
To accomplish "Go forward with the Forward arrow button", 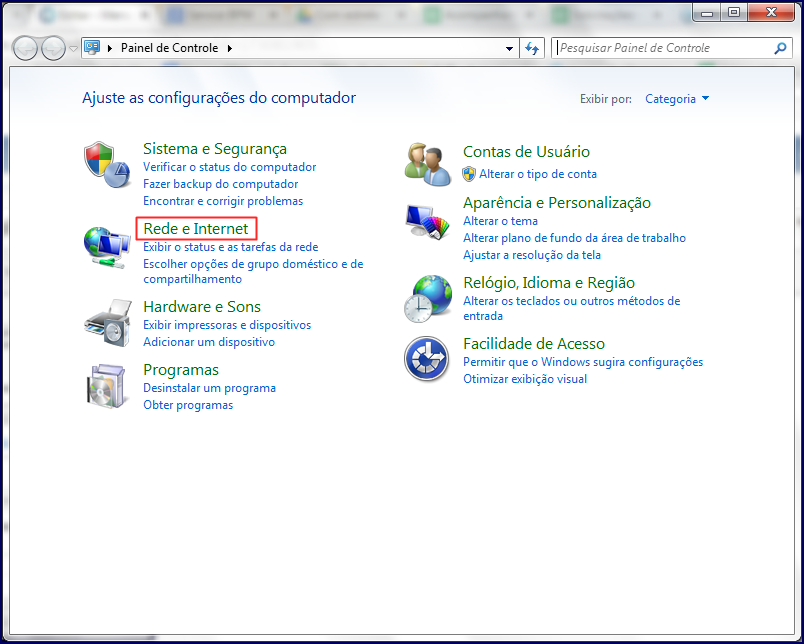I will click(53, 49).
